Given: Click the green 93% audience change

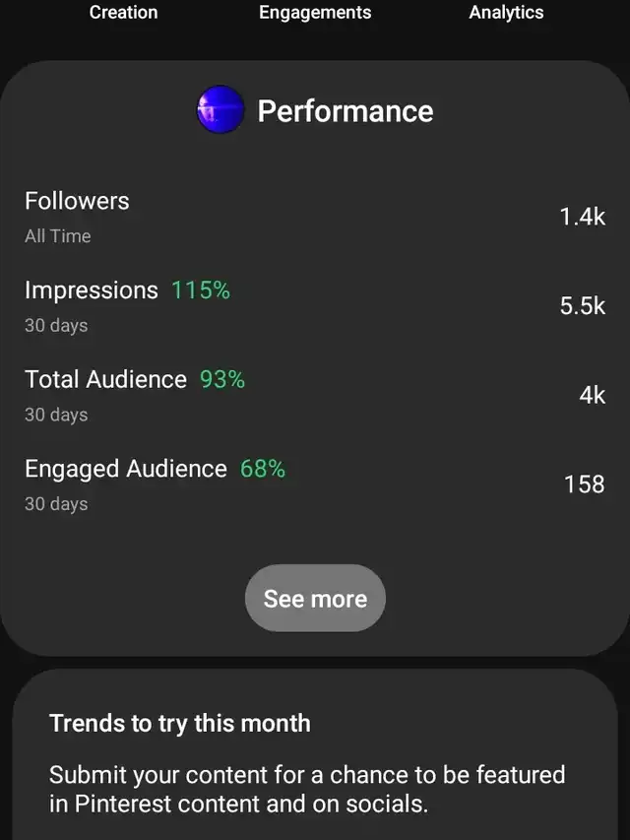Looking at the screenshot, I should [222, 379].
